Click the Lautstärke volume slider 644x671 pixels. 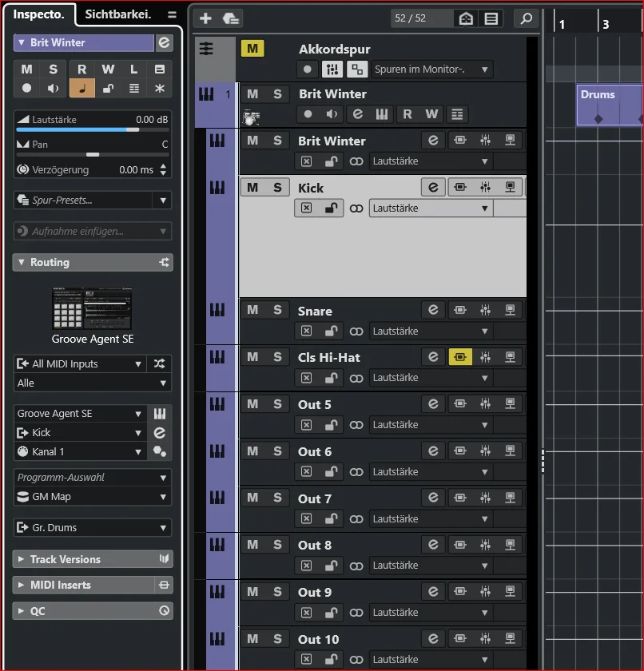[x=93, y=129]
